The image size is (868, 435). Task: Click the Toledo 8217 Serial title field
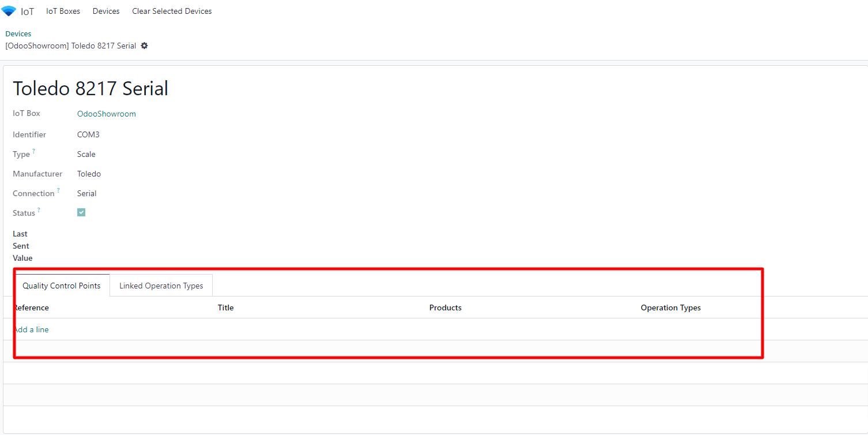[x=90, y=88]
